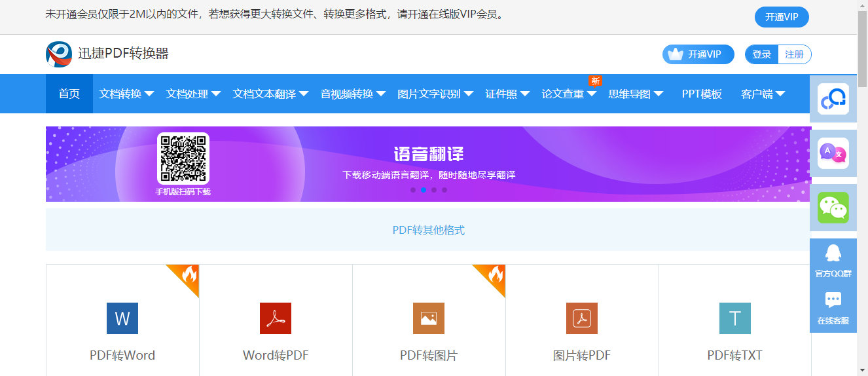This screenshot has height=376, width=868.
Task: Click the 语音翻译 banner title
Action: (x=429, y=155)
